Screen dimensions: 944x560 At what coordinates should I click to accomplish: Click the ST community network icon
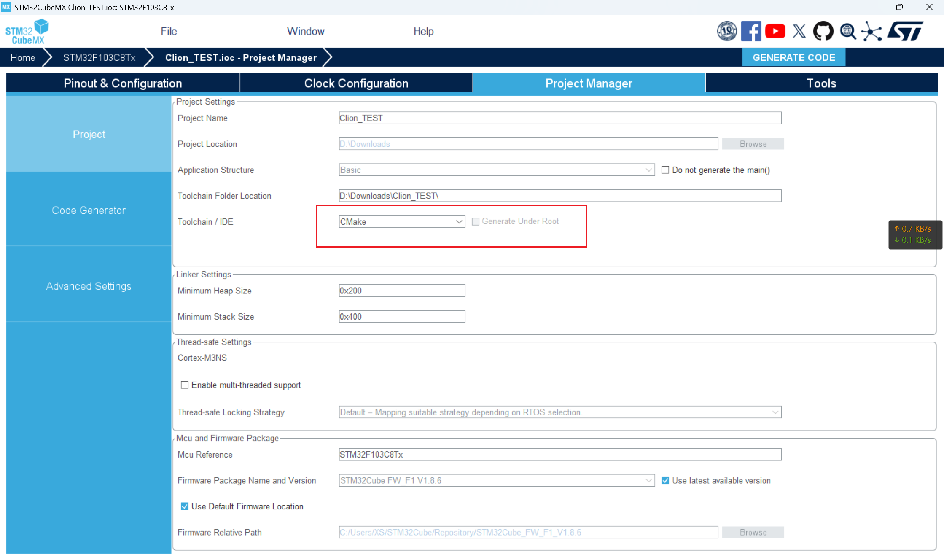coord(871,31)
